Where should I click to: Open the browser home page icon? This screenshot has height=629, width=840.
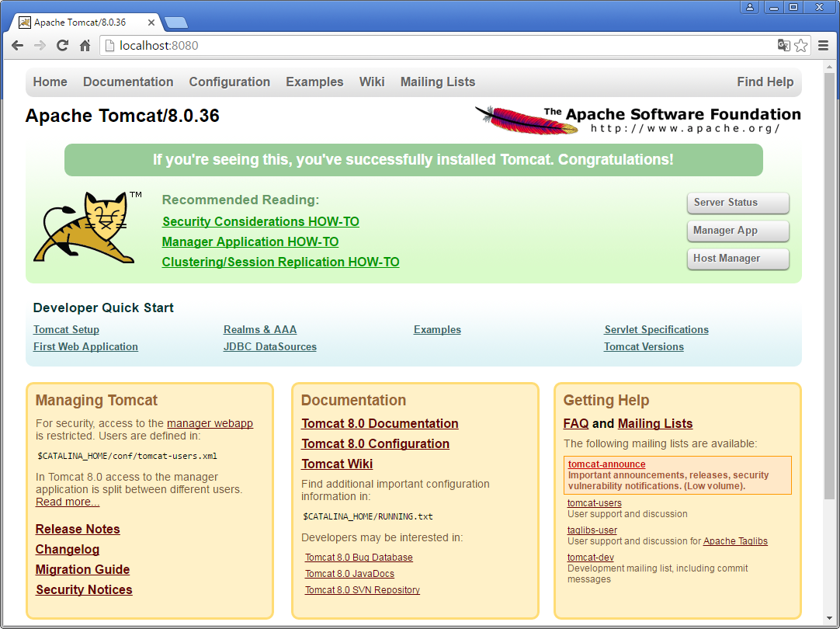coord(85,46)
